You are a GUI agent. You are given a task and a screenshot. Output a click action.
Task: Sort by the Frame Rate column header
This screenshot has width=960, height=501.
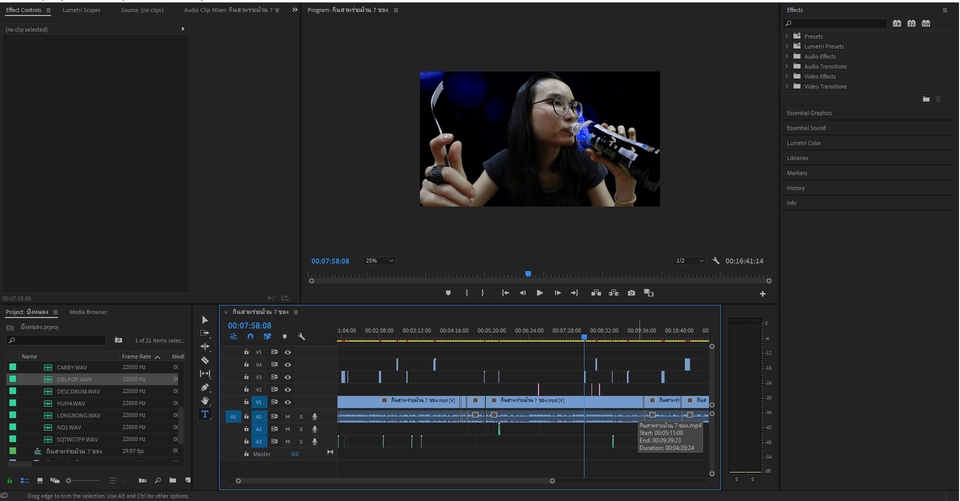coord(136,356)
